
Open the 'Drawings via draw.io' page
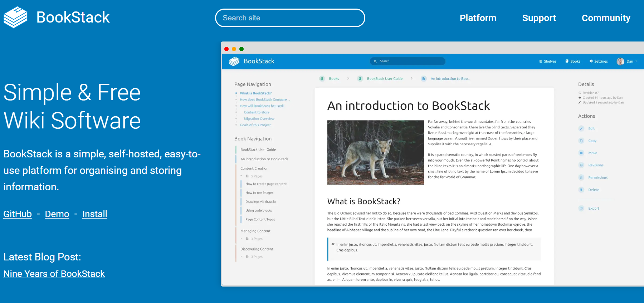pyautogui.click(x=260, y=202)
